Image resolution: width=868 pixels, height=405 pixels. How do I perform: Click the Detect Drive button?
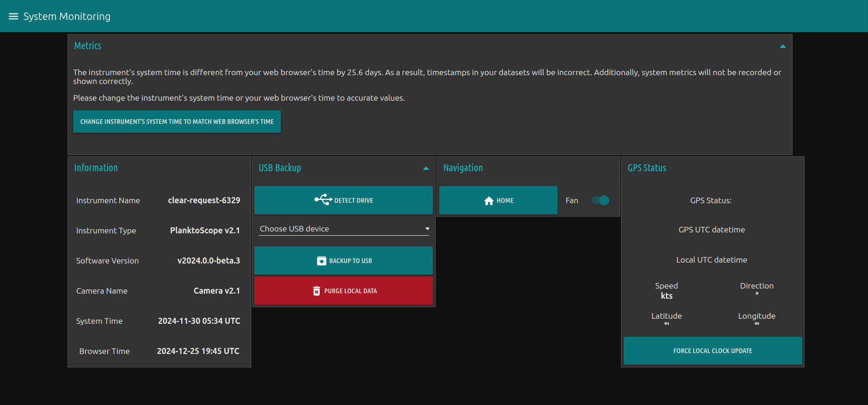(343, 200)
